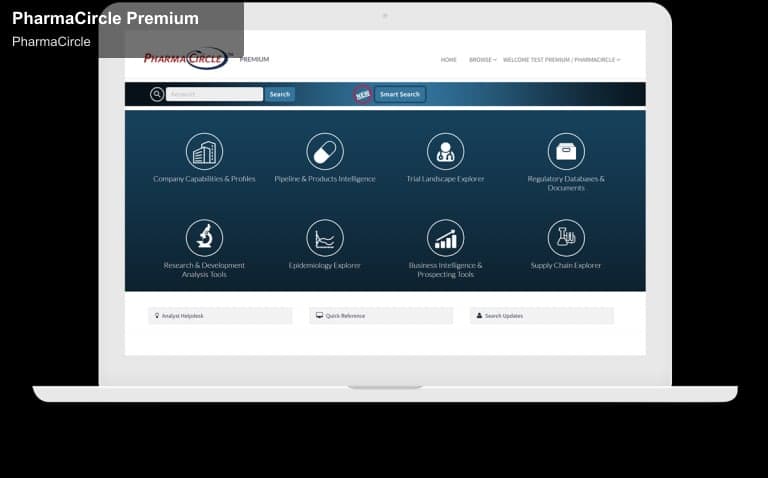Expand the Welcome Test Premium account dropdown
Screen dimensions: 768x478
561,60
